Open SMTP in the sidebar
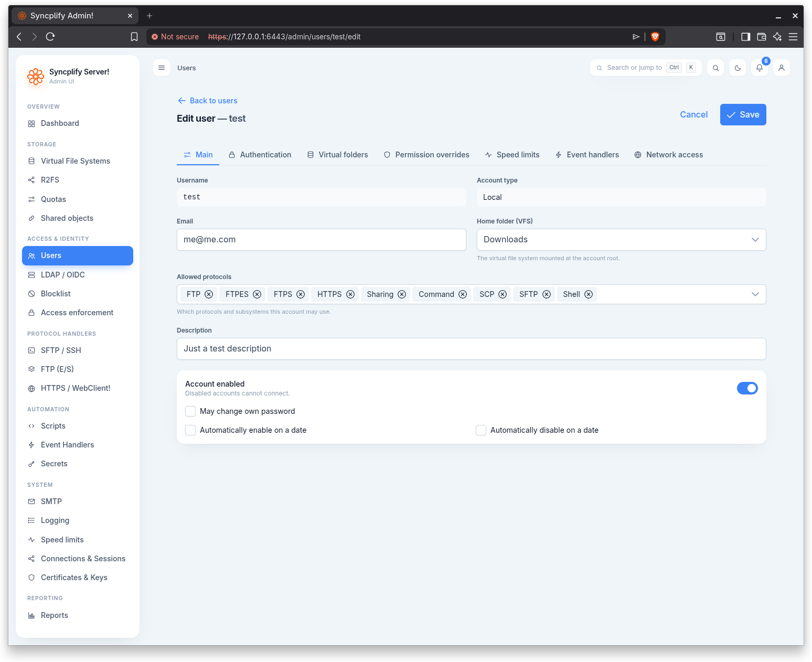Viewport: 812px width, 662px height. (x=78, y=501)
